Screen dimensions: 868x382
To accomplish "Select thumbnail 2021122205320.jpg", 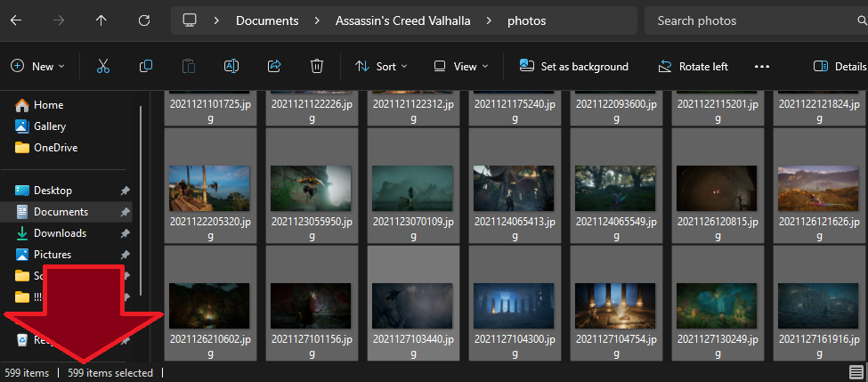I will point(210,188).
